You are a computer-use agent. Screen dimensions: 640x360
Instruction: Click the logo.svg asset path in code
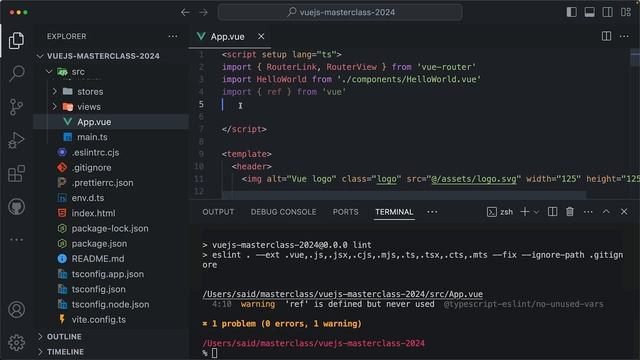pyautogui.click(x=474, y=179)
